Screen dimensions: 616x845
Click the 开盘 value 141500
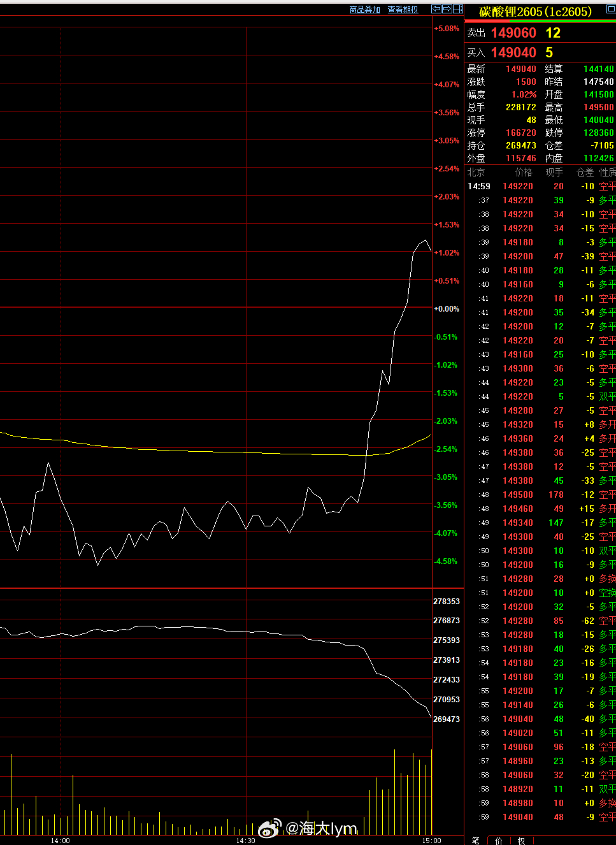coord(599,94)
